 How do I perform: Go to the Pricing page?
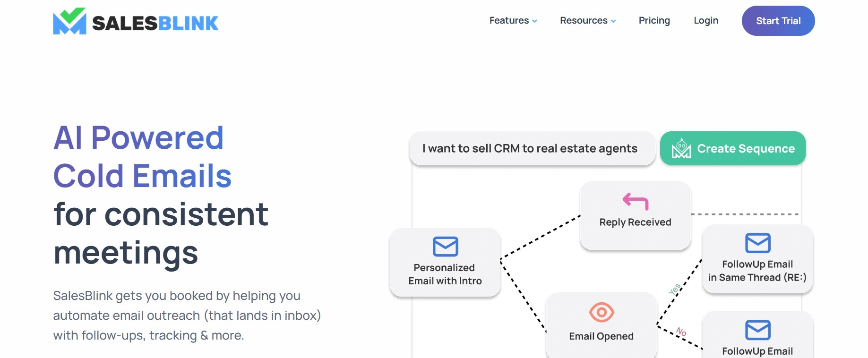654,20
